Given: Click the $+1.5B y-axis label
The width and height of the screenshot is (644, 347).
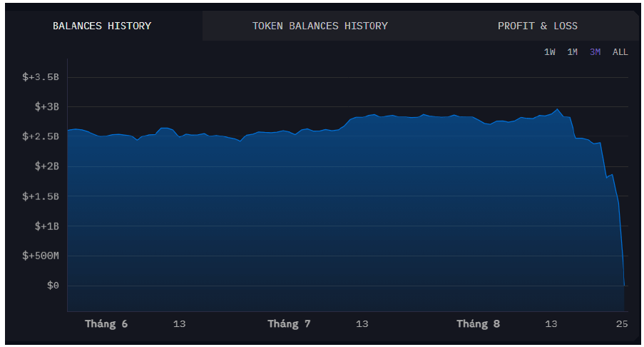Looking at the screenshot, I should 41,196.
